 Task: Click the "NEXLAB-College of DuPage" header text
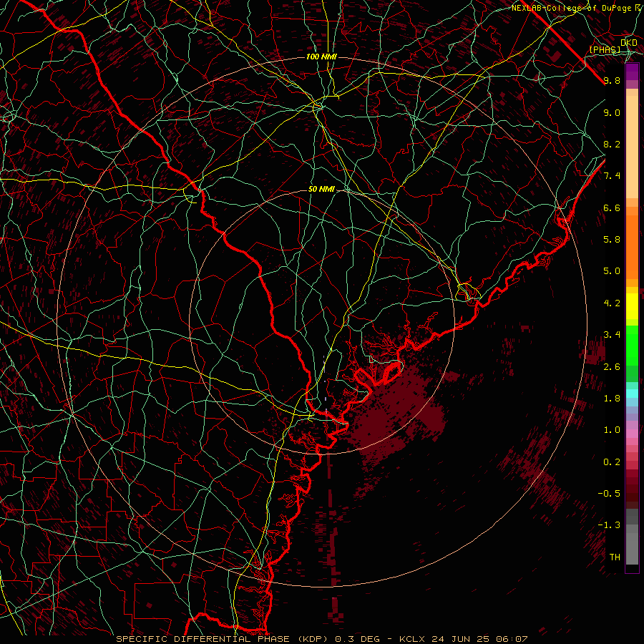pyautogui.click(x=572, y=8)
